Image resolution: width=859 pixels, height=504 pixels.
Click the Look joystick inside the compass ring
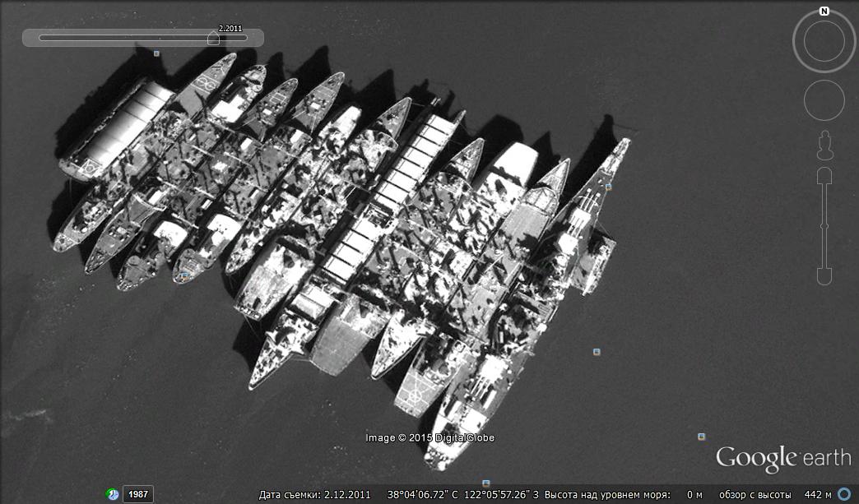pos(824,41)
